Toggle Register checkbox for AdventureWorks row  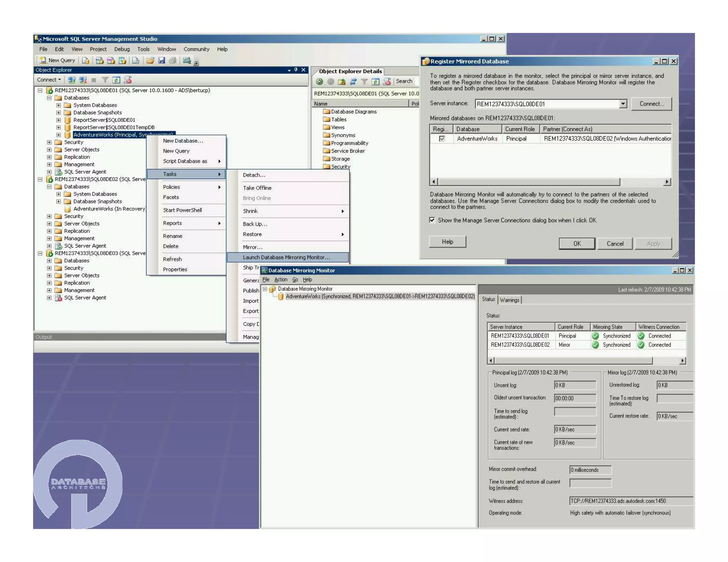pyautogui.click(x=442, y=139)
